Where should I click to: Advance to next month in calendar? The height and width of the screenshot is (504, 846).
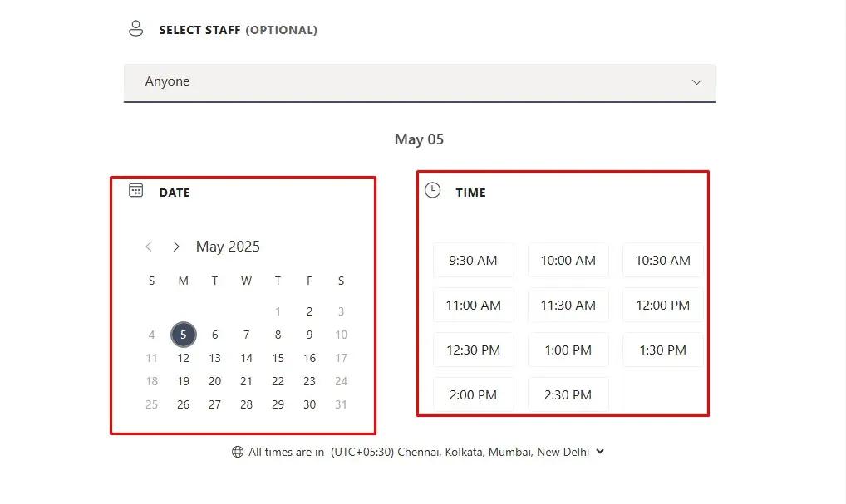[x=176, y=247]
